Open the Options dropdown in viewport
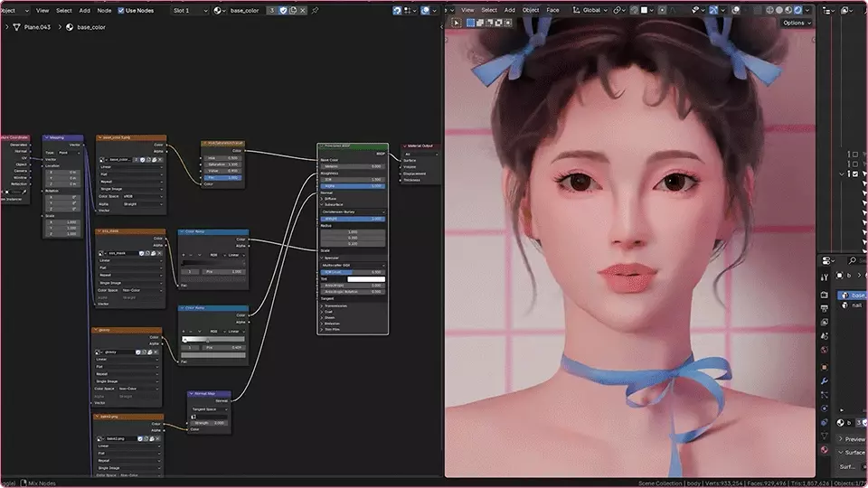Screen dimensions: 868x488 pyautogui.click(x=797, y=23)
